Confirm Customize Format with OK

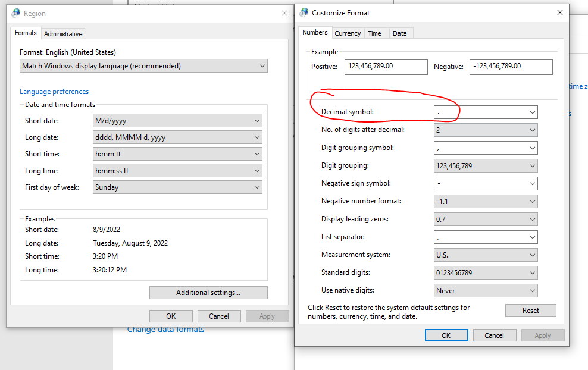[x=446, y=335]
